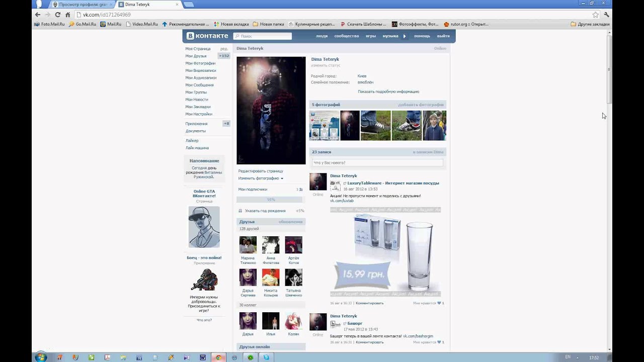This screenshot has width=644, height=362.
Task: Open the Chrome wrench menu
Action: (607, 15)
